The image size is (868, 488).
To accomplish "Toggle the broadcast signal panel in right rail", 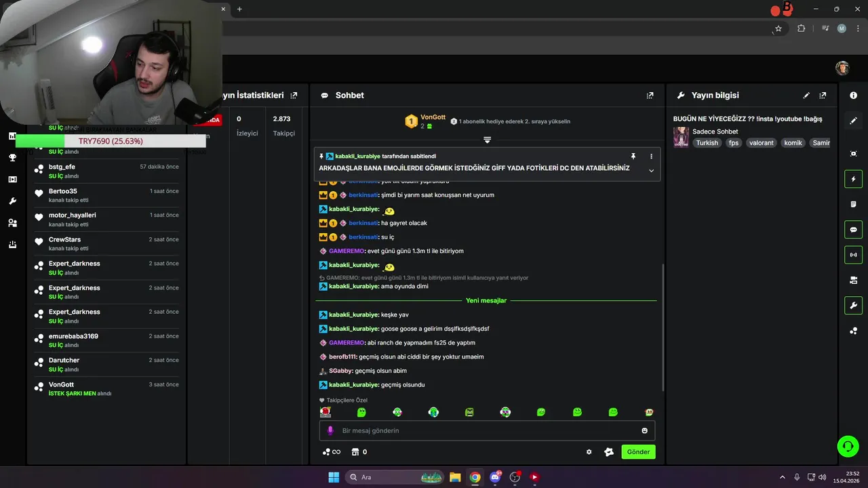I will [853, 255].
